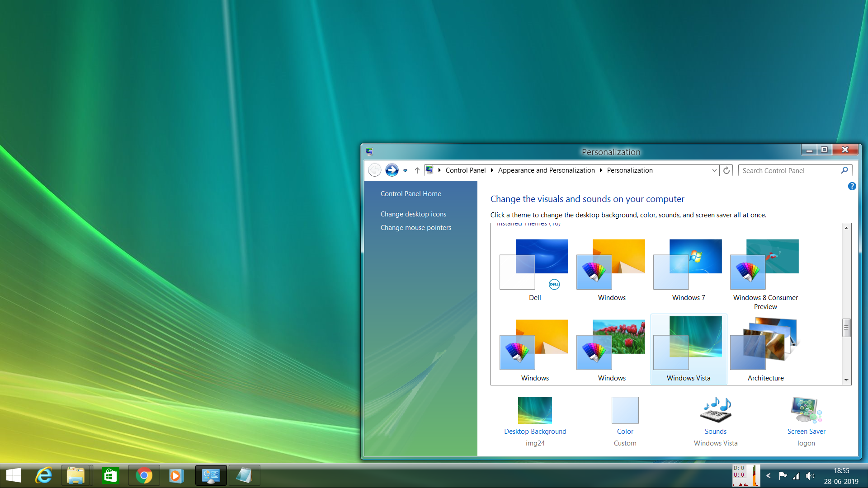Open the Color settings swatch
This screenshot has width=868, height=488.
(625, 410)
